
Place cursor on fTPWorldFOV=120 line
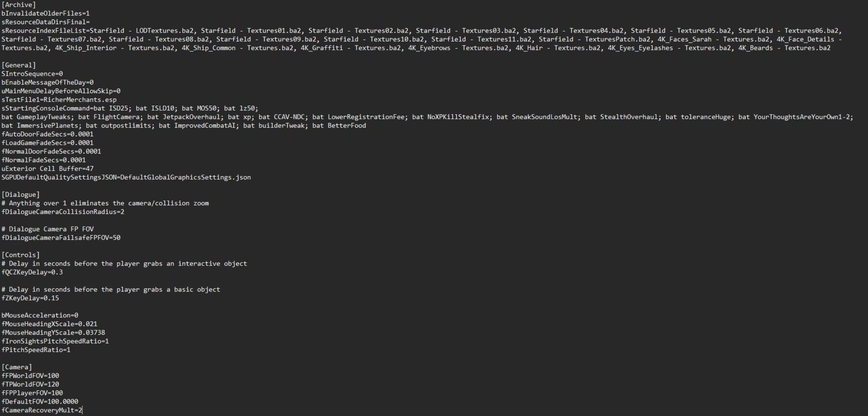coord(30,384)
